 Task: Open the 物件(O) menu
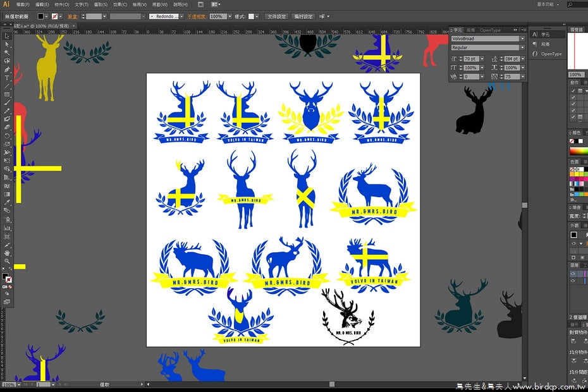tap(62, 4)
